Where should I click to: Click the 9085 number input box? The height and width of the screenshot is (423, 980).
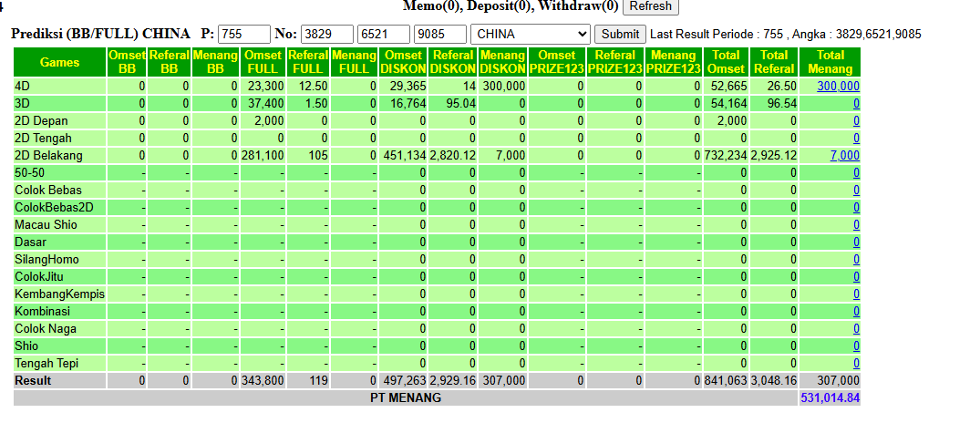[x=440, y=35]
